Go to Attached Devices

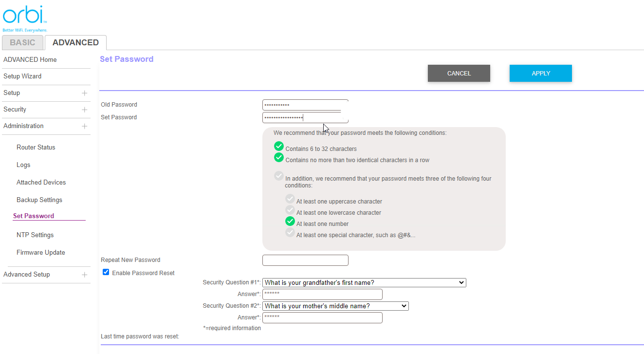(x=41, y=182)
